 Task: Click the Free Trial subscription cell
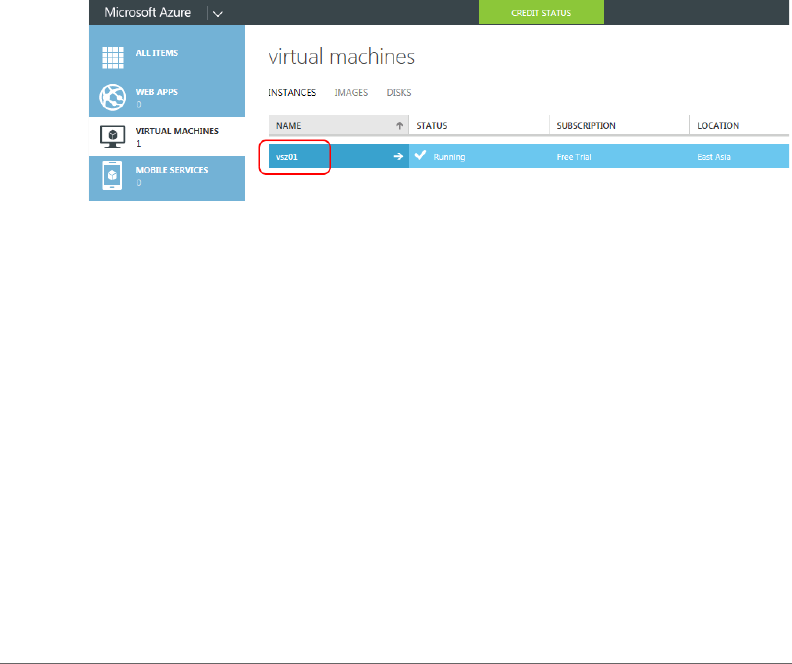[x=574, y=157]
